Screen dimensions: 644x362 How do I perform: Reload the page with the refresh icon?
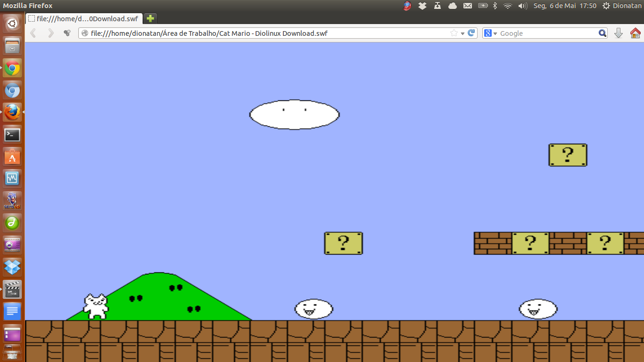coord(471,33)
